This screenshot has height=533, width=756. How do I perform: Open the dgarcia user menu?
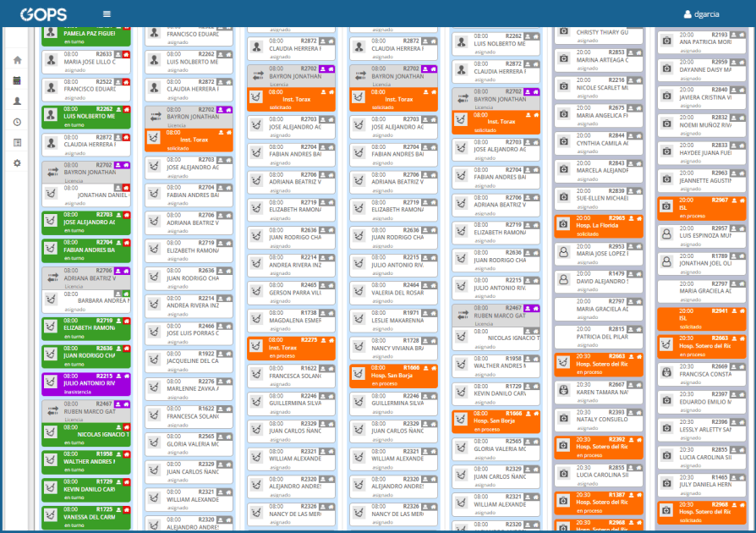point(702,14)
